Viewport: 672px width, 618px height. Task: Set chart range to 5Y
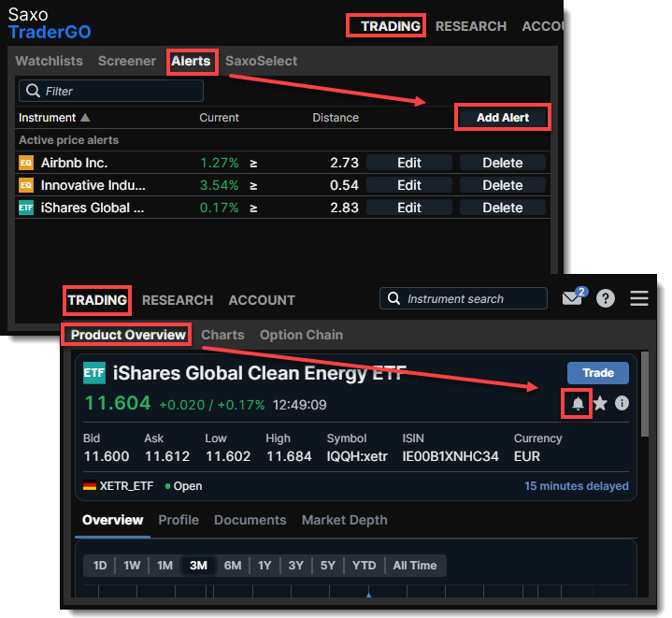coord(328,566)
